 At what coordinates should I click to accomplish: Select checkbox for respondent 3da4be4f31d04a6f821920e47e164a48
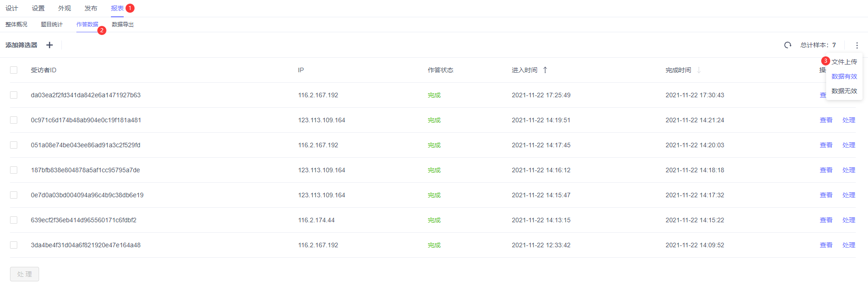pyautogui.click(x=14, y=245)
